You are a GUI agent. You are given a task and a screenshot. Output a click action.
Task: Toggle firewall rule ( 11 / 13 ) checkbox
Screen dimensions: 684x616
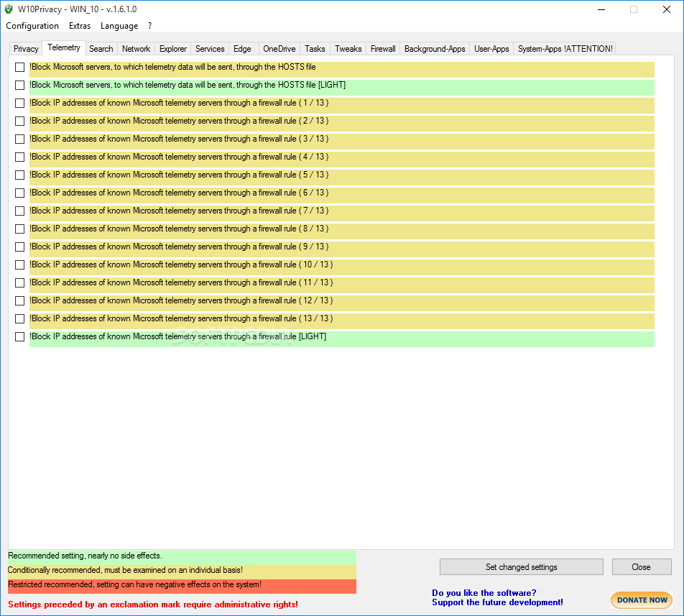point(19,282)
